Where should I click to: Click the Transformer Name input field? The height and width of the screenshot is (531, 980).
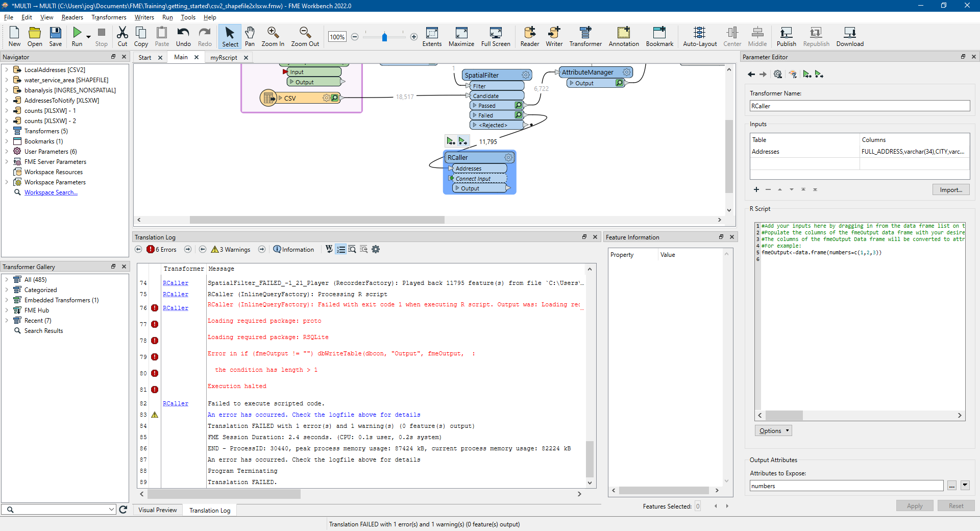click(860, 106)
